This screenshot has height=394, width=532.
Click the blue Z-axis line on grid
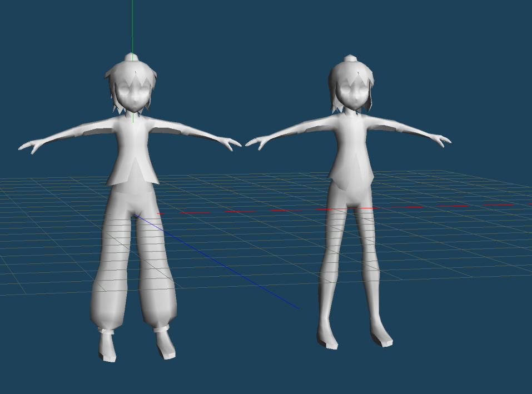pos(217,262)
